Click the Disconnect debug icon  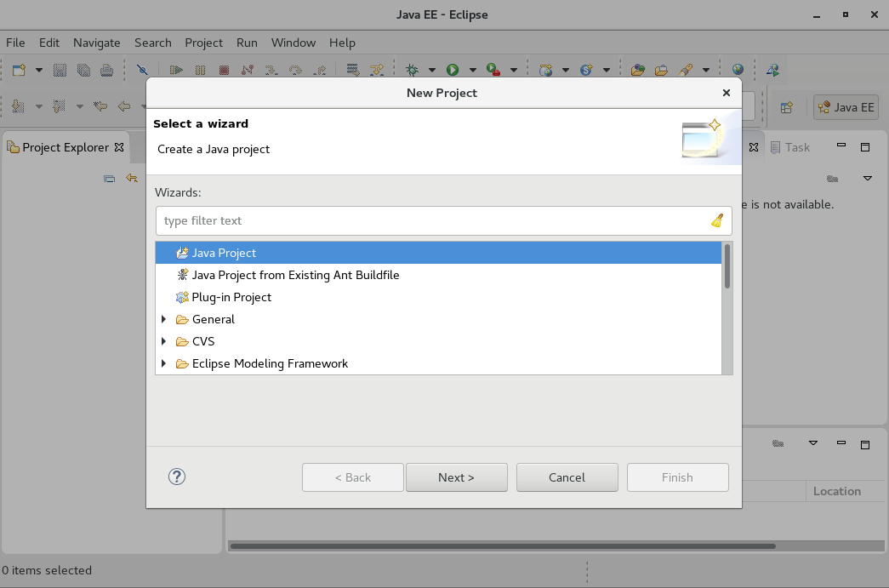(x=248, y=70)
